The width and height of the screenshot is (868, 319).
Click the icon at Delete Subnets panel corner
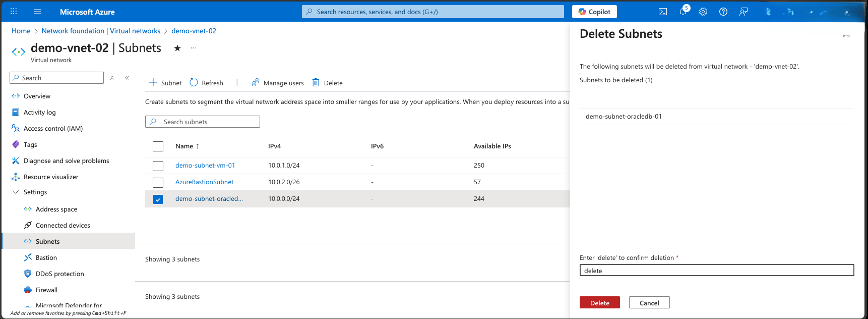pyautogui.click(x=846, y=36)
